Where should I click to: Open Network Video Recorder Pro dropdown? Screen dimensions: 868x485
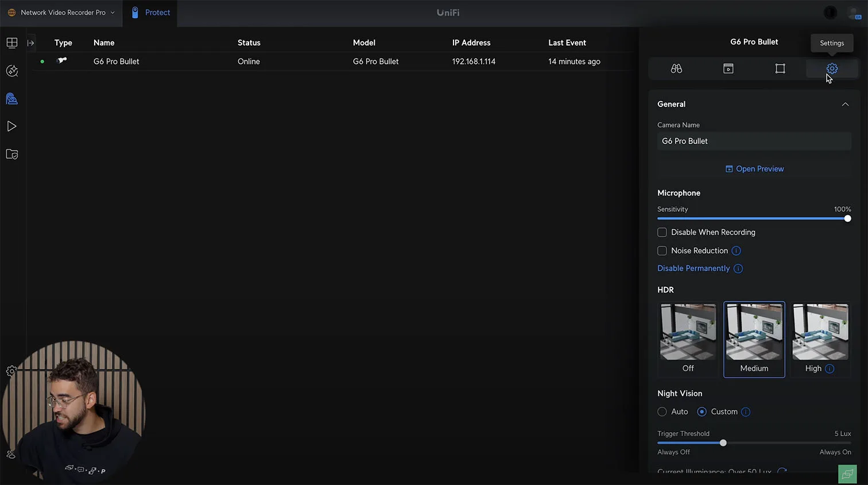click(x=61, y=13)
